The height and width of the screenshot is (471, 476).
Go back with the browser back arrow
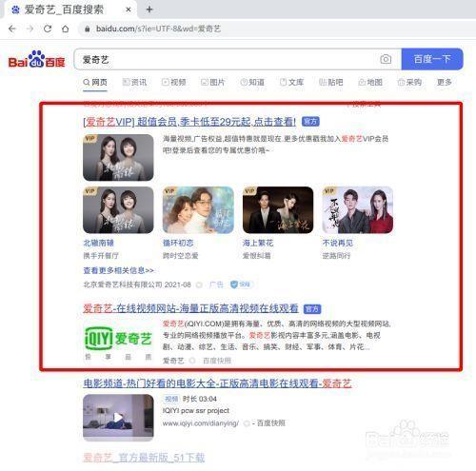pos(12,29)
